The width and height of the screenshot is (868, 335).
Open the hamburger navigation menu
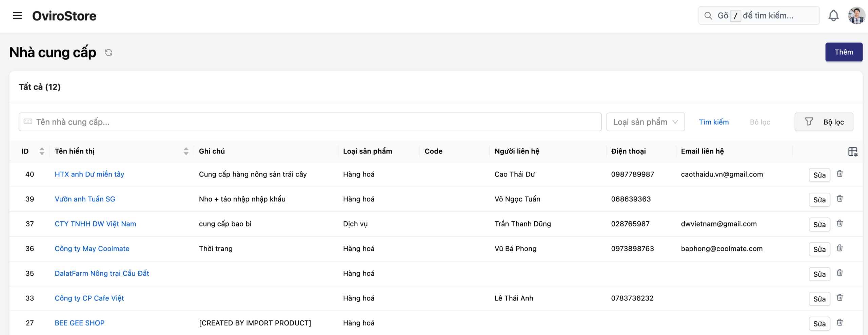(17, 16)
